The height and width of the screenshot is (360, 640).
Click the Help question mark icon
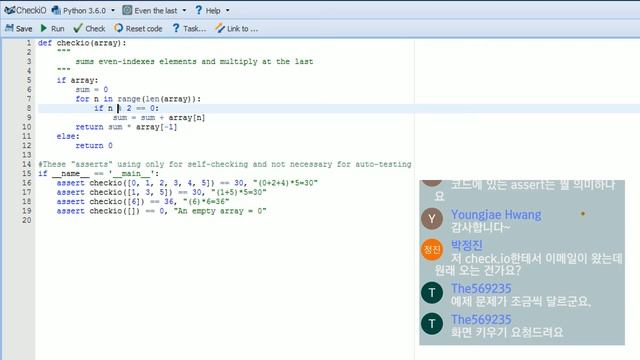pyautogui.click(x=198, y=10)
